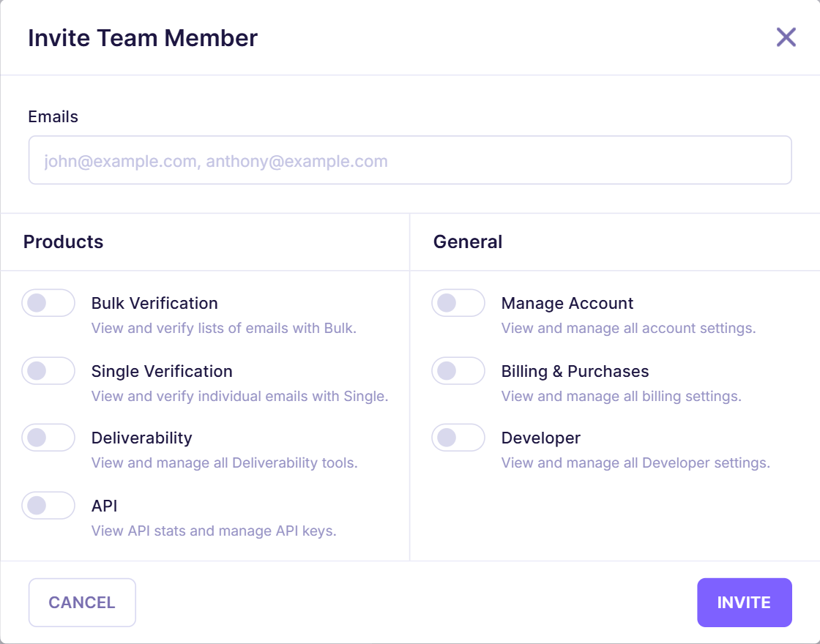Select the Products section heading
Image resolution: width=820 pixels, height=644 pixels.
click(x=63, y=241)
